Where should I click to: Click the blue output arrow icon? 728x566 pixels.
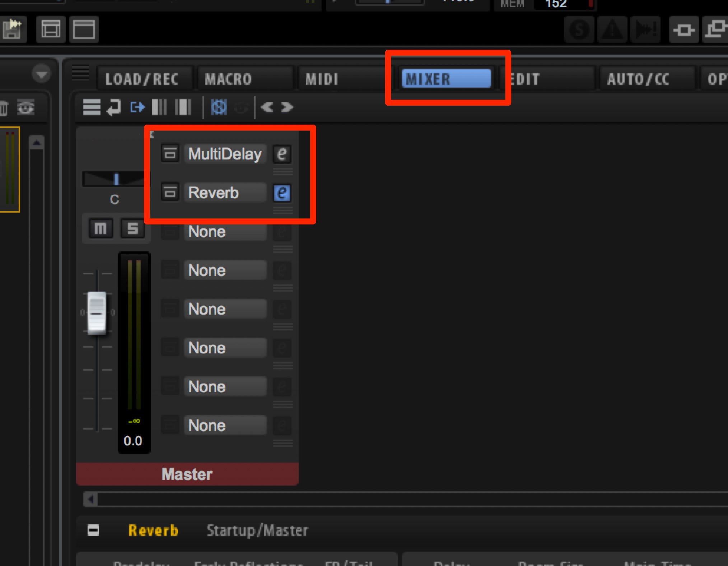click(x=137, y=107)
